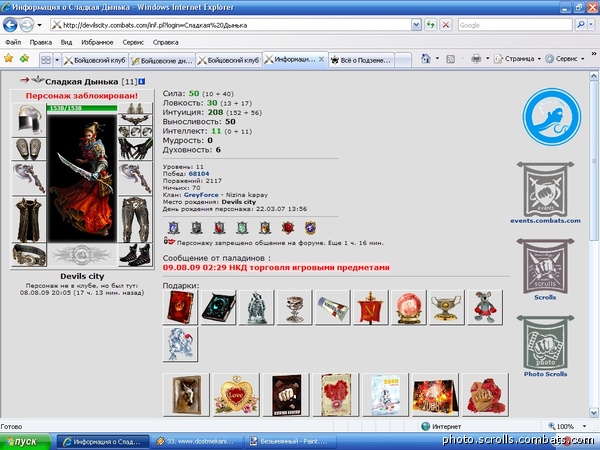
Task: Switch to www.dostmekani taskbar item
Action: (x=197, y=442)
